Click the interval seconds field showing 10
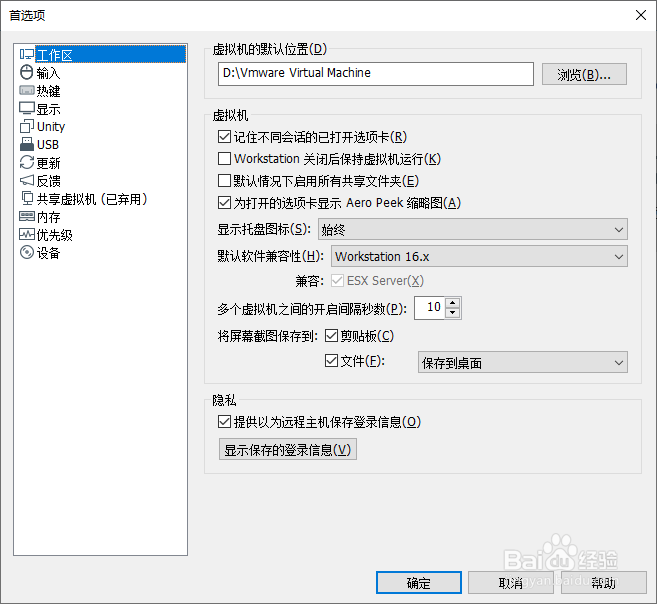 tap(429, 308)
